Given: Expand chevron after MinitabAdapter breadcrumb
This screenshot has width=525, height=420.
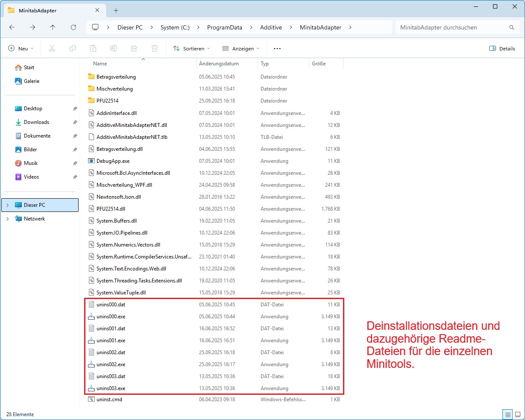Looking at the screenshot, I should tap(350, 27).
